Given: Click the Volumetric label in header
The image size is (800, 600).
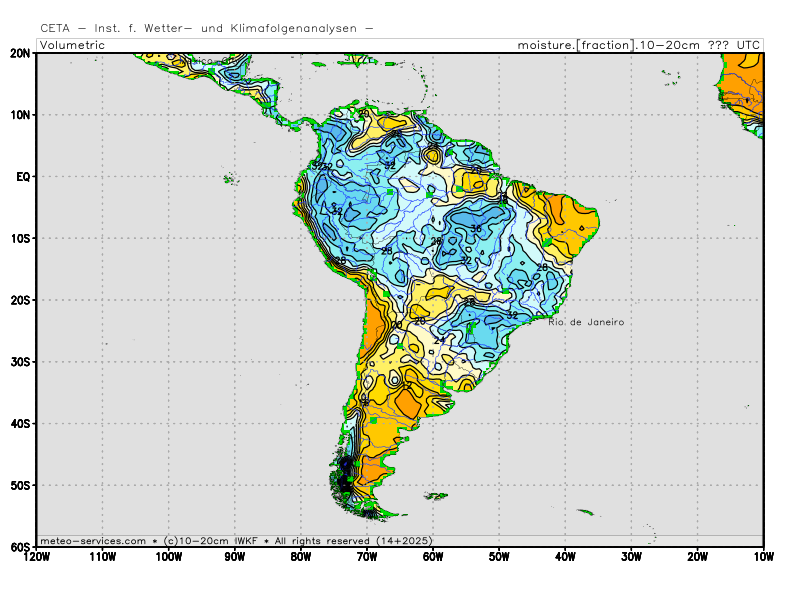Looking at the screenshot, I should point(72,45).
